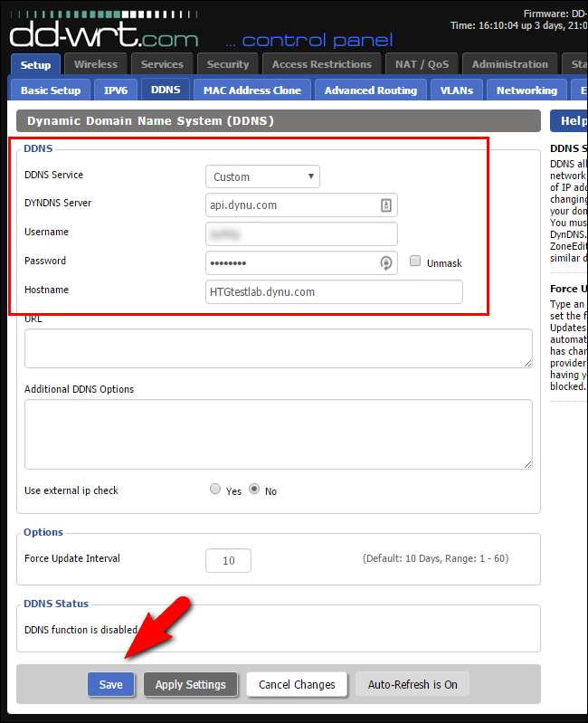
Task: Select the DDNS subtab
Action: (x=166, y=90)
